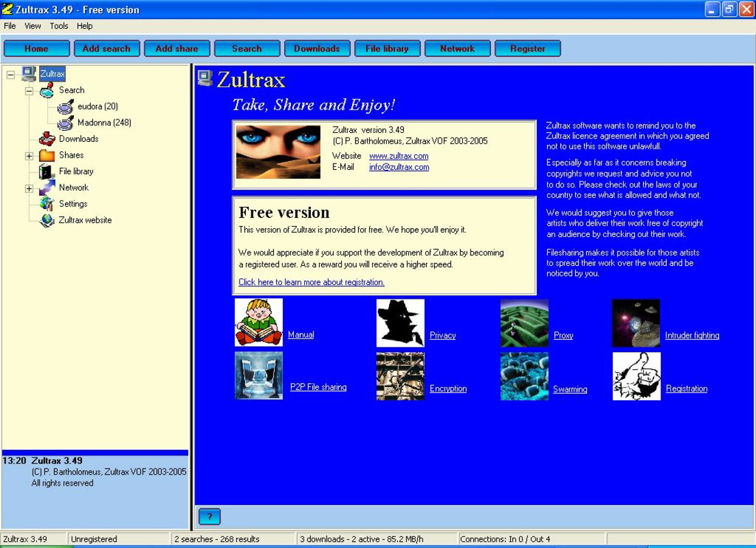Viewport: 756px width, 548px height.
Task: Click the Manual boy reading thumbnail
Action: [x=258, y=322]
